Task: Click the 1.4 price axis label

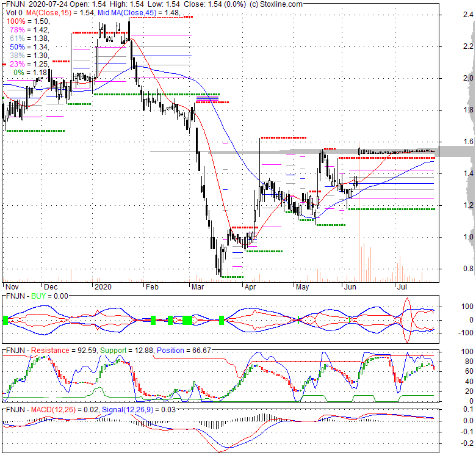Action: (x=468, y=173)
